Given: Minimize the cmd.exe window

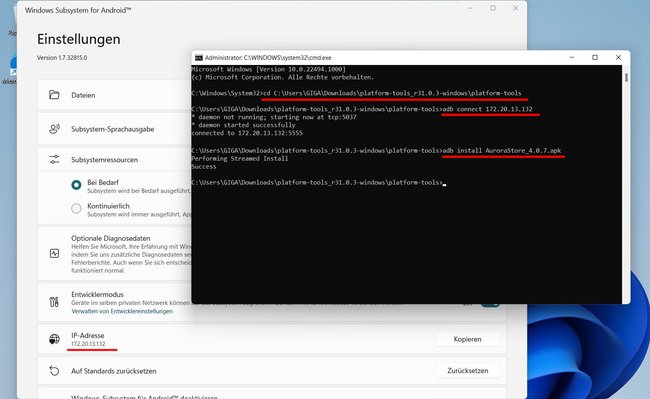Looking at the screenshot, I should 572,58.
